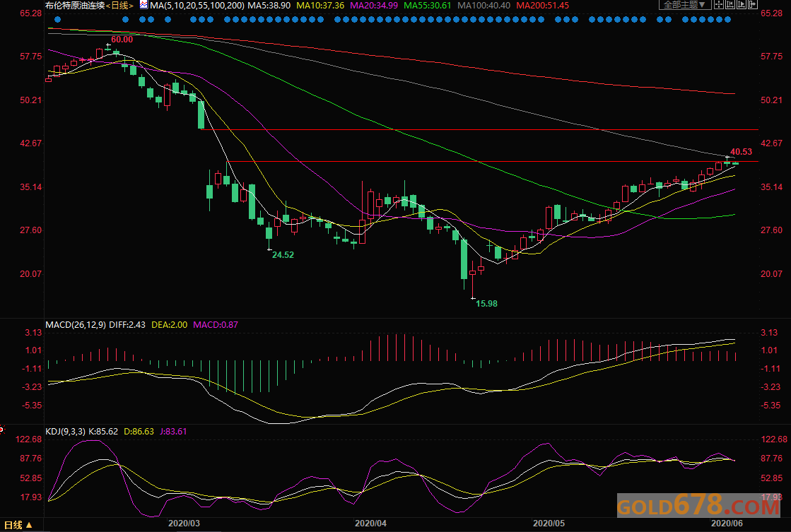Open the 日线 period selector at bottom-left
791x532 pixels.
pos(18,525)
